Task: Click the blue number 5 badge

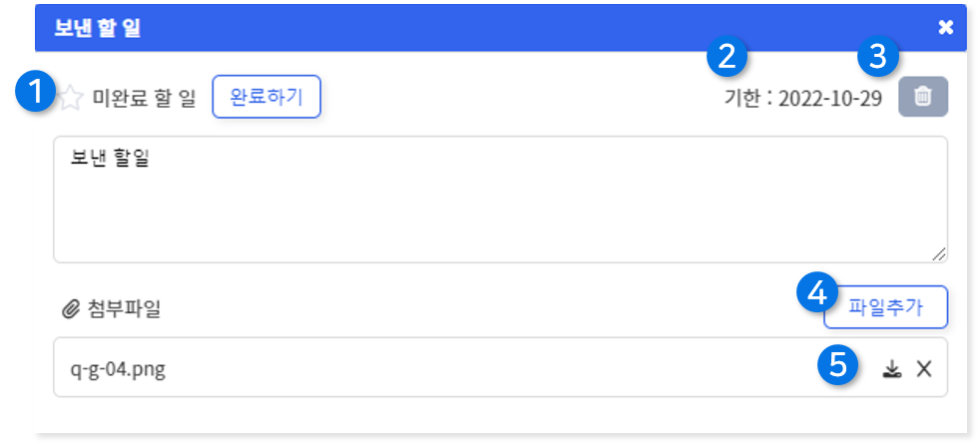Action: point(838,366)
